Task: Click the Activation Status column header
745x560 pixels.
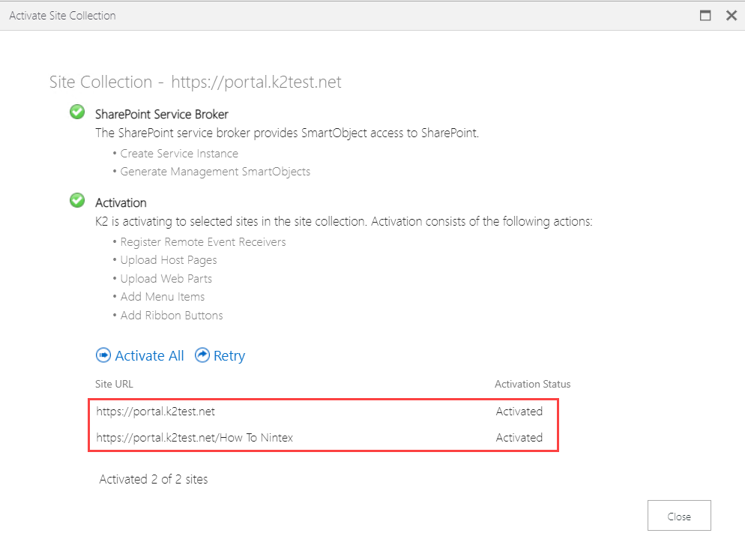Action: tap(532, 384)
